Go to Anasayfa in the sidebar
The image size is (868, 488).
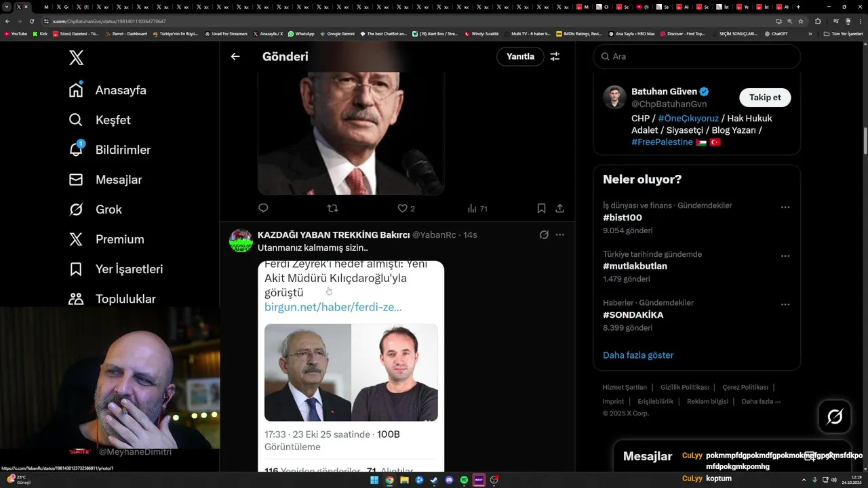[x=108, y=90]
